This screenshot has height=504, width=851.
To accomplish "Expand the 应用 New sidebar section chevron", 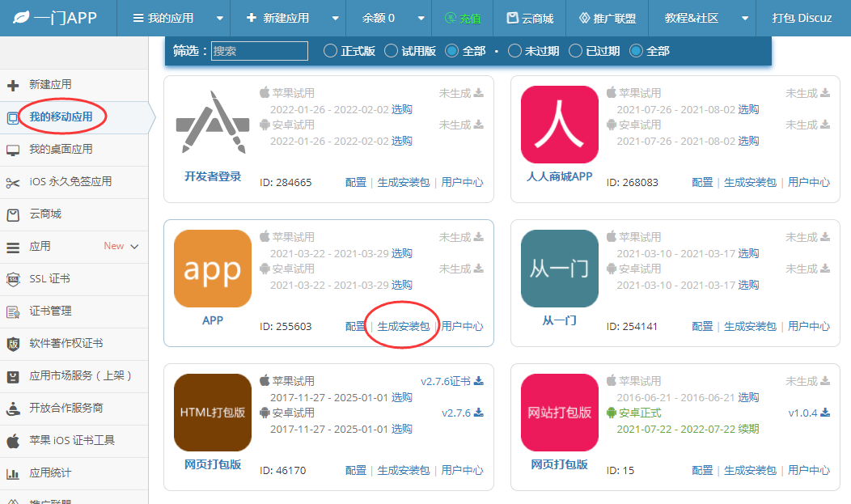I will point(134,247).
